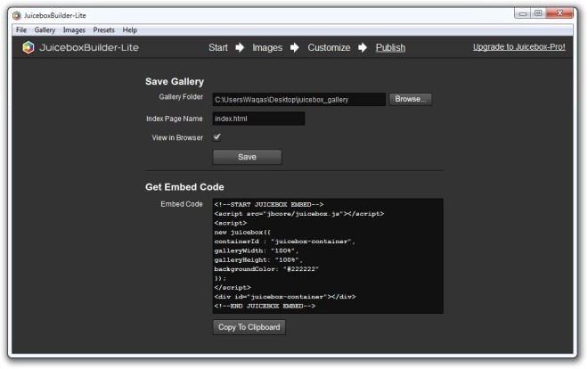The width and height of the screenshot is (588, 369).
Task: Open the File menu
Action: pos(21,30)
